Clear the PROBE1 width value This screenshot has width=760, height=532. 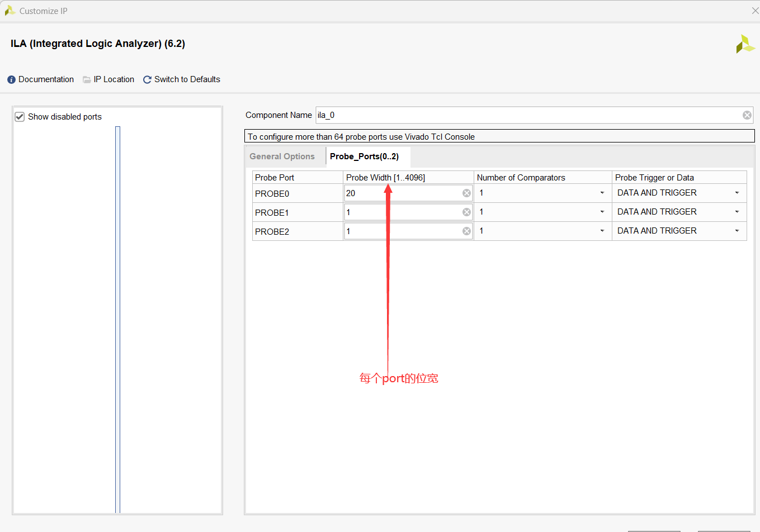466,212
